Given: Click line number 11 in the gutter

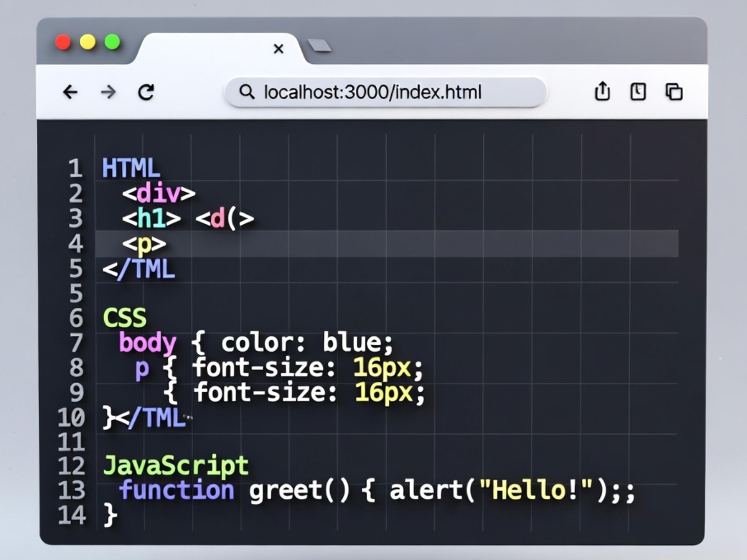Looking at the screenshot, I should (70, 442).
